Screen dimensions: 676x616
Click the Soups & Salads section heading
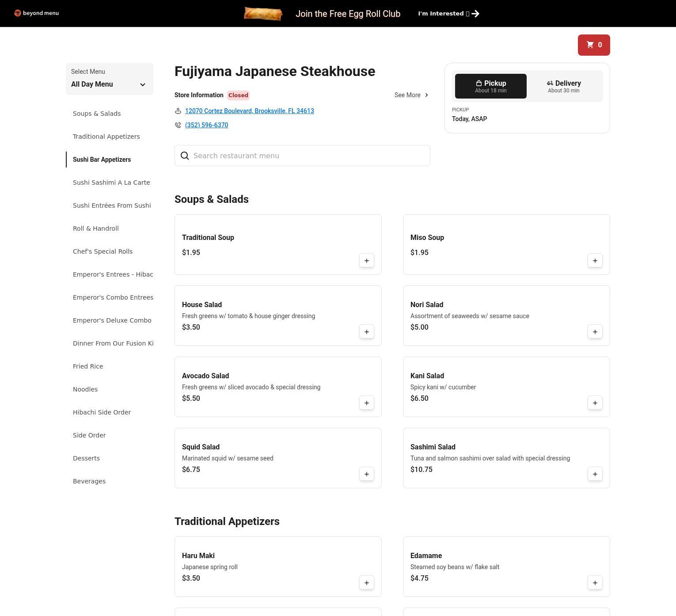[212, 199]
